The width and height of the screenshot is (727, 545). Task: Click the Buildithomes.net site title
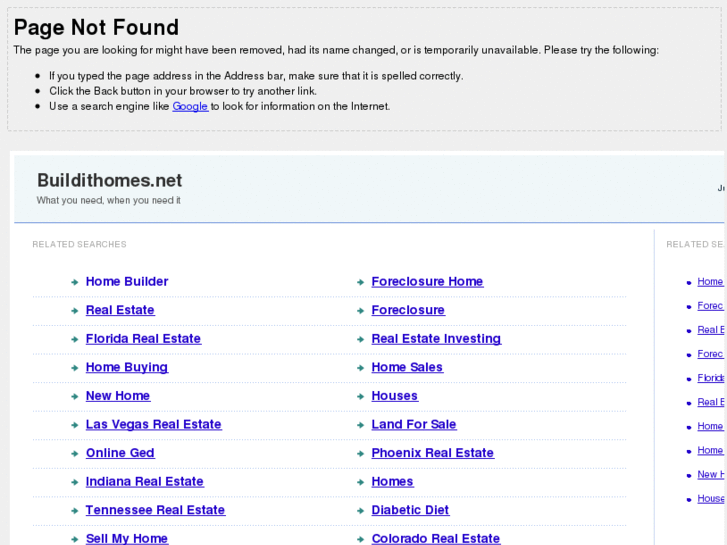coord(109,180)
